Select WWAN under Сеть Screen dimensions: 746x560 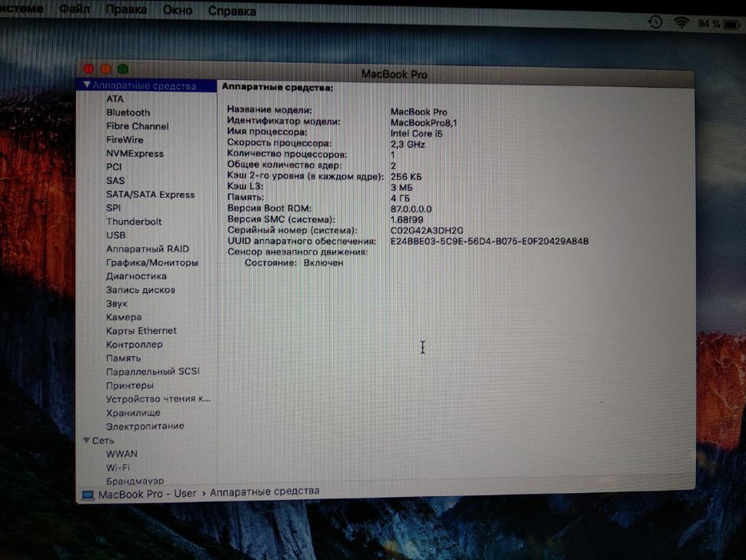tap(122, 454)
